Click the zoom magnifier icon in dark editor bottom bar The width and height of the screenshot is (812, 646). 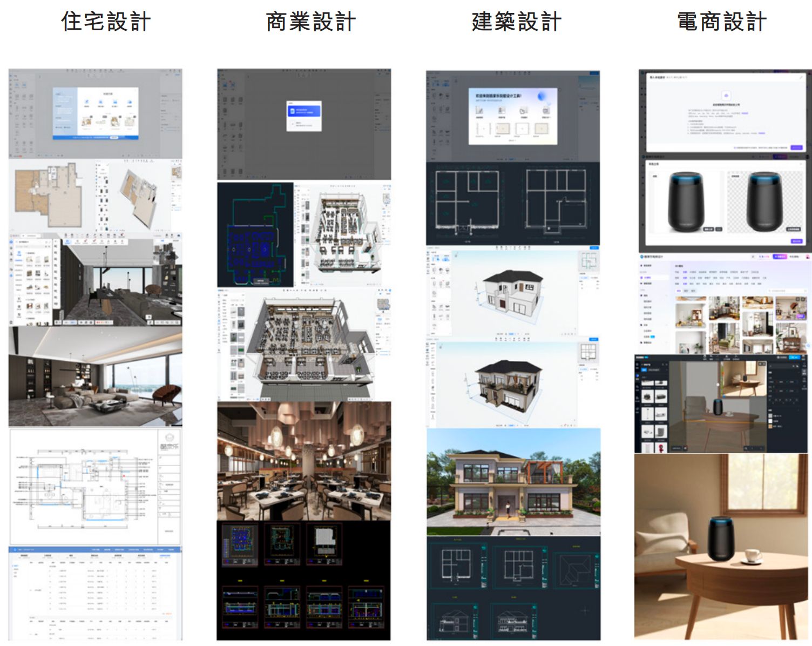(x=746, y=448)
